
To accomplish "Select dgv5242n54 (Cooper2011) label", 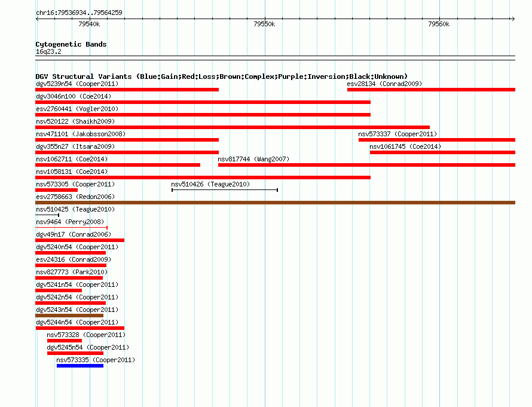I will point(77,297).
